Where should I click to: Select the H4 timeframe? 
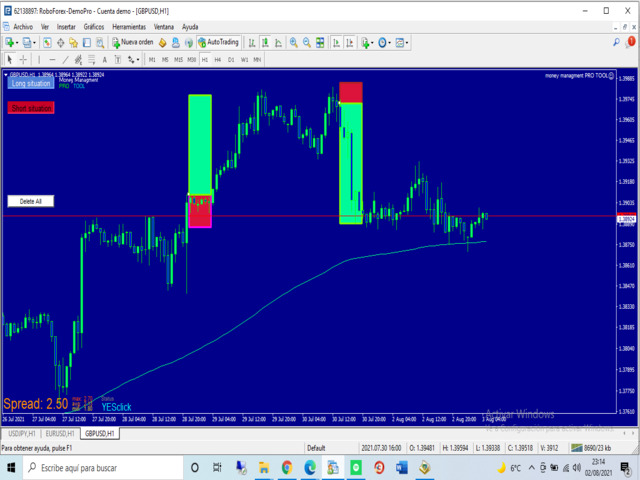218,60
